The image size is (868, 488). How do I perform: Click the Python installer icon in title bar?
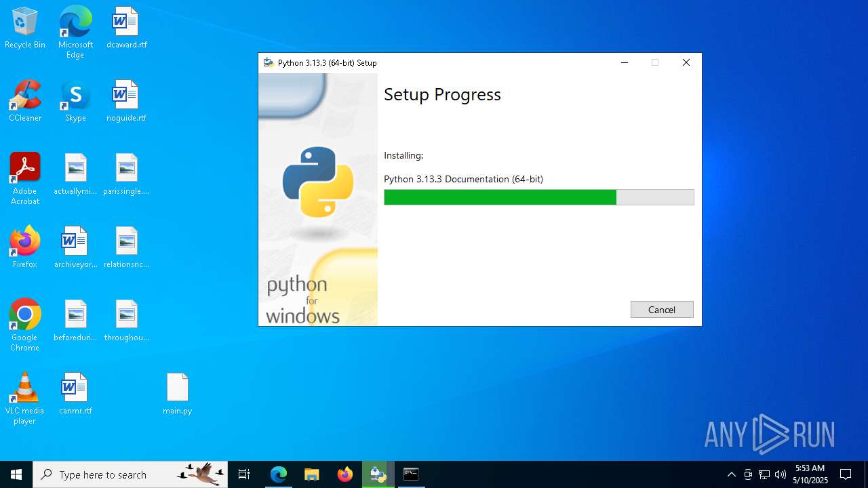pyautogui.click(x=269, y=62)
